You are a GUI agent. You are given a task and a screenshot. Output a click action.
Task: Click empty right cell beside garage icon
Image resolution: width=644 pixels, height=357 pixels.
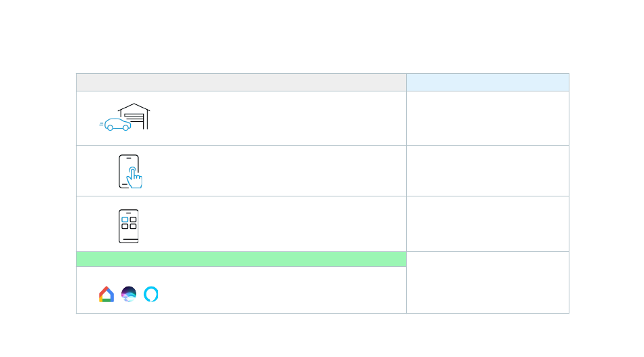487,118
